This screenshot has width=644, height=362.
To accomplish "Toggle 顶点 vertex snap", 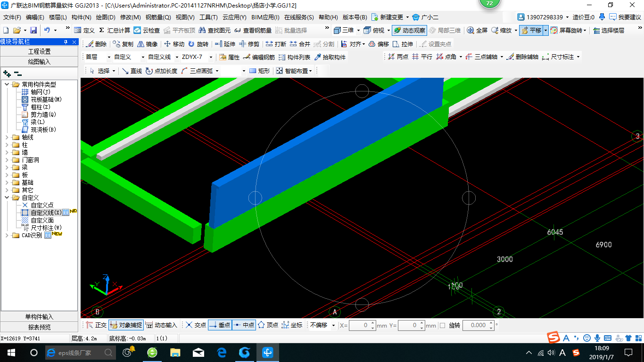I will coord(268,325).
